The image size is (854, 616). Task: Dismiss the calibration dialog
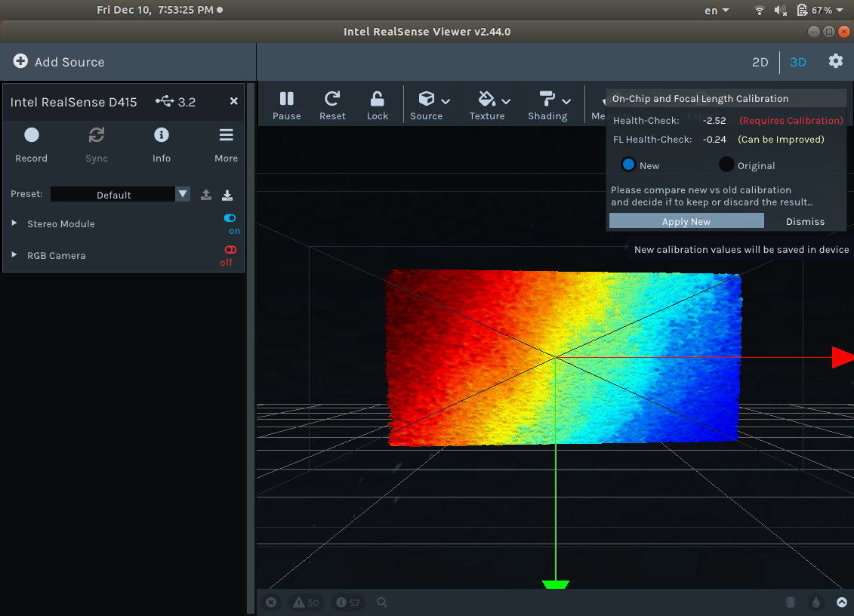(804, 221)
